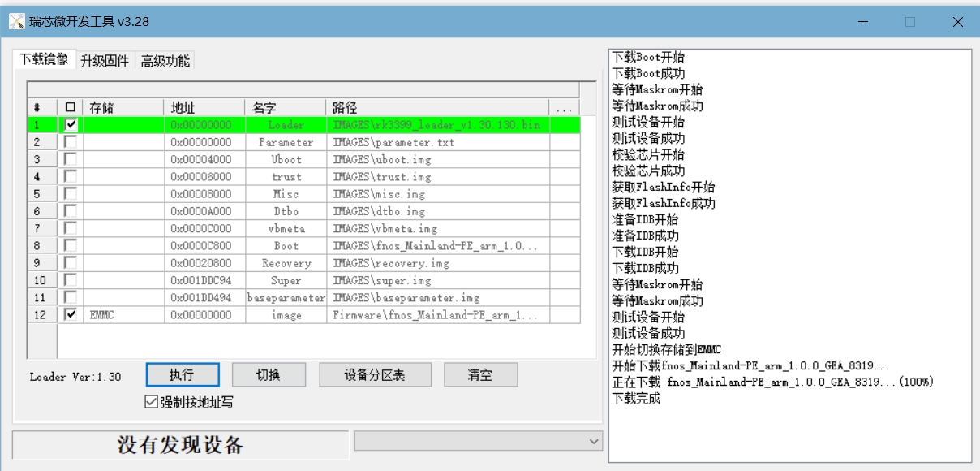This screenshot has width=980, height=471.
Task: Check the baseparameter row checkbox
Action: click(x=71, y=297)
